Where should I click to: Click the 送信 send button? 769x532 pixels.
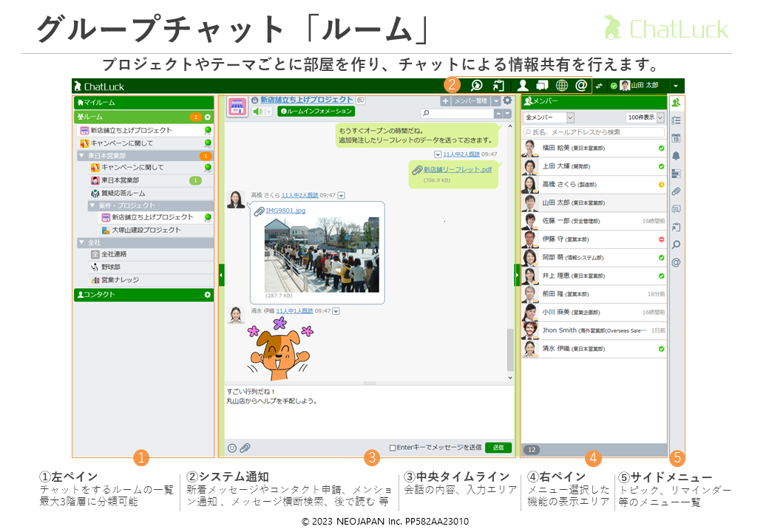pos(498,448)
